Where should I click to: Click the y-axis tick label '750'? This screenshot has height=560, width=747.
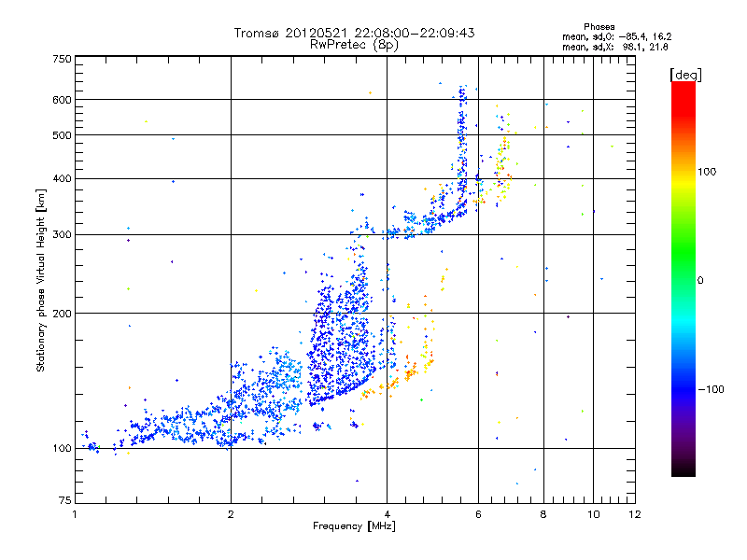[63, 59]
